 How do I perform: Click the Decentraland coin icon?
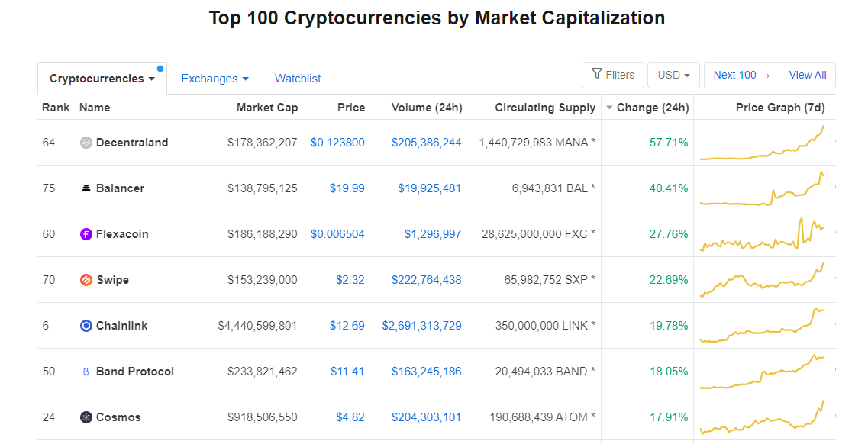86,143
